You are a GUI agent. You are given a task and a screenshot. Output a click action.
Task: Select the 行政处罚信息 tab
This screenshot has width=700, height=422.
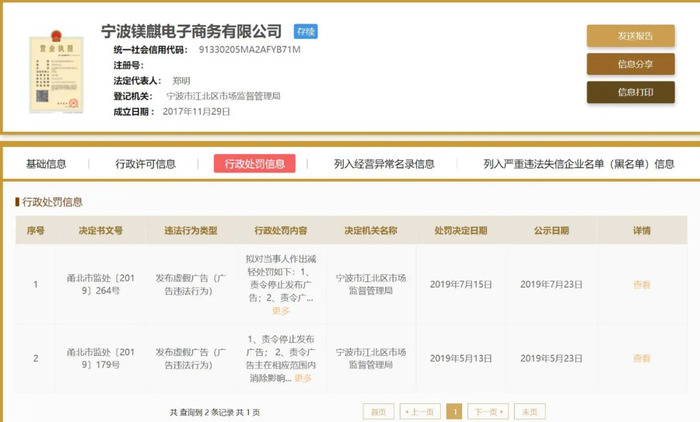[x=254, y=163]
